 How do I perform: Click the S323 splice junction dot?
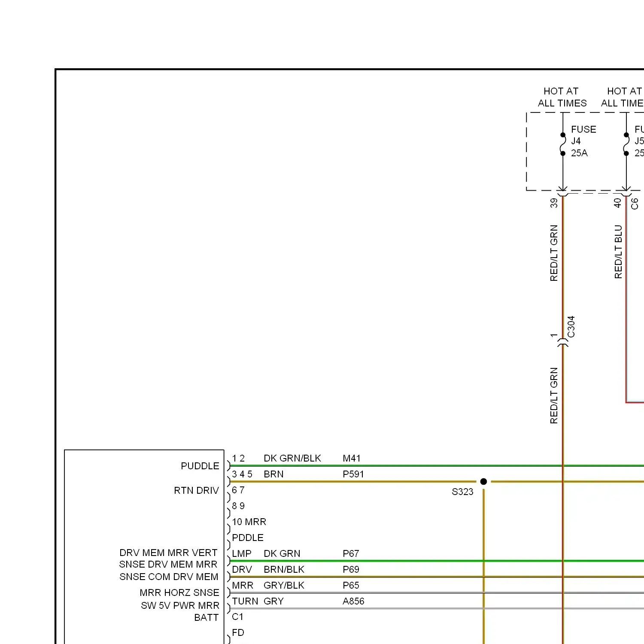[x=483, y=481]
